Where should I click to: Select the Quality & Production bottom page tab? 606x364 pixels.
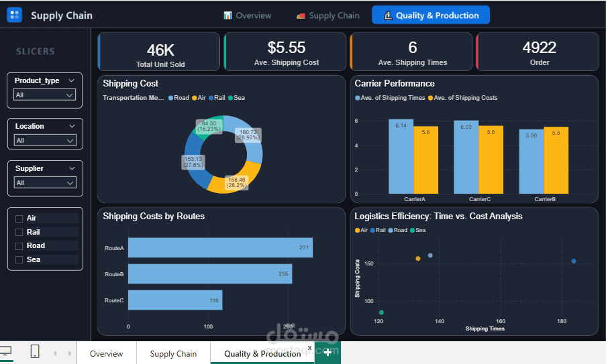(262, 353)
